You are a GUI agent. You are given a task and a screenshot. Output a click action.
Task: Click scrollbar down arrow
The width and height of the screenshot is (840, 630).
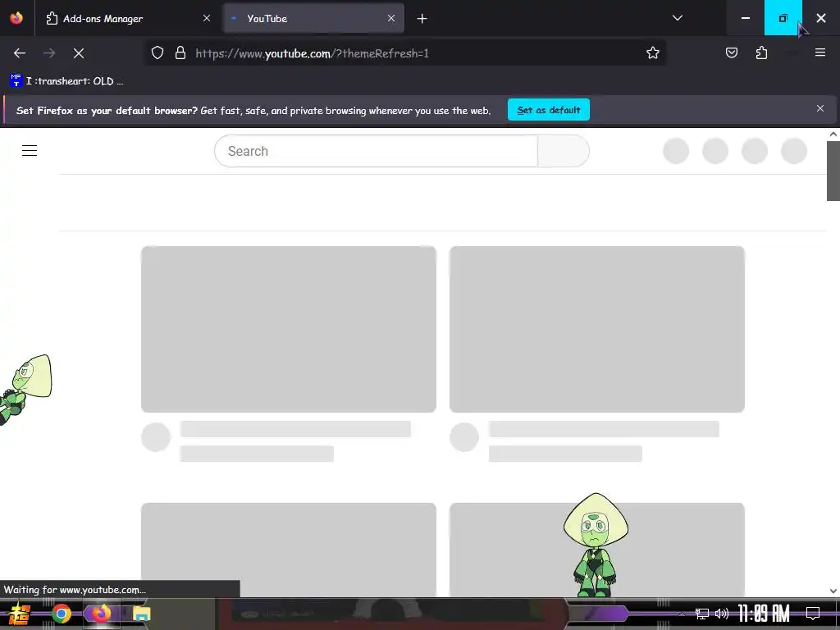pos(833,591)
